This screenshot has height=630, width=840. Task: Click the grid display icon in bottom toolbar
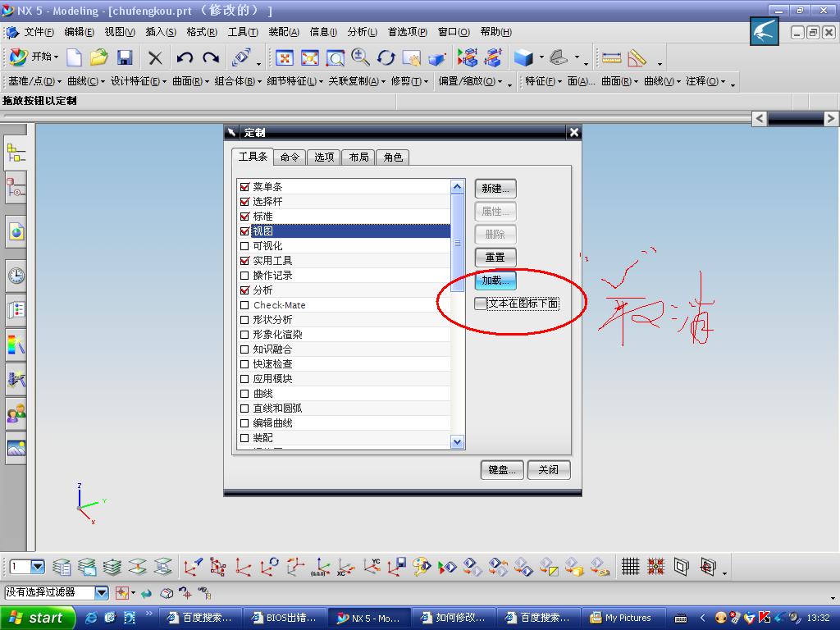[630, 566]
